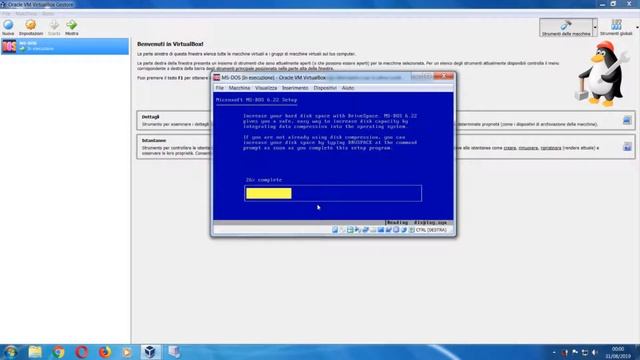Open the Inserimento menu in VM window
640x360 pixels.
pyautogui.click(x=295, y=88)
